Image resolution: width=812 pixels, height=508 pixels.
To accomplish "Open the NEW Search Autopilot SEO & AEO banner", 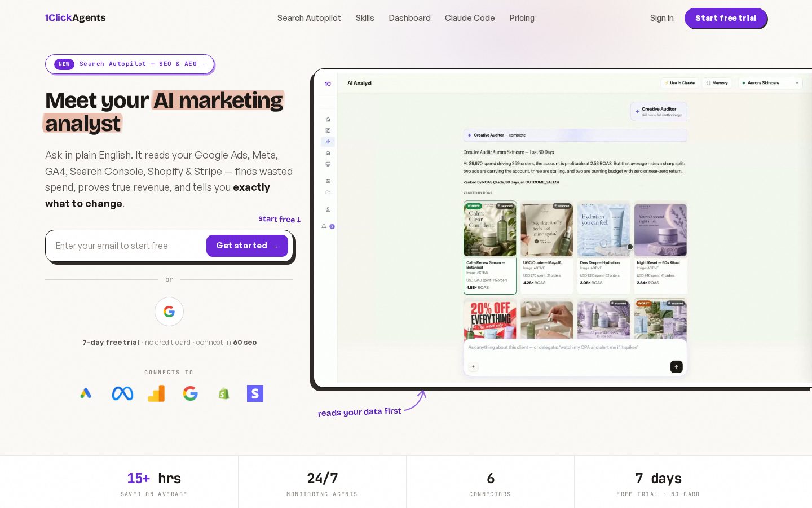I will [x=130, y=64].
